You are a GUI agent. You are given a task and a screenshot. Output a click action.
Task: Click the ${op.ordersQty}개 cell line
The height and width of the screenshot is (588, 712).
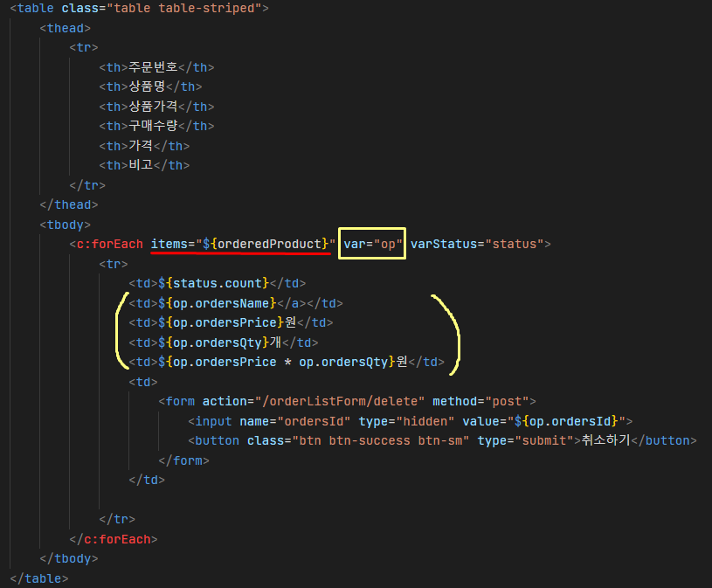[x=224, y=342]
